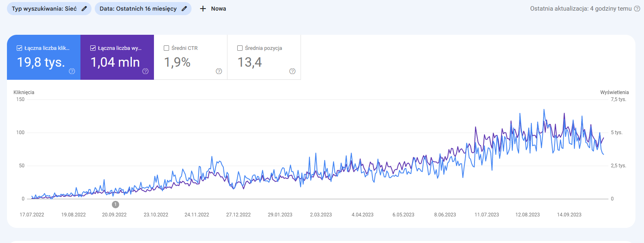Viewport: 644px width, 243px height.
Task: Uncheck the Łączna liczba wyświetleń checkbox
Action: point(93,48)
